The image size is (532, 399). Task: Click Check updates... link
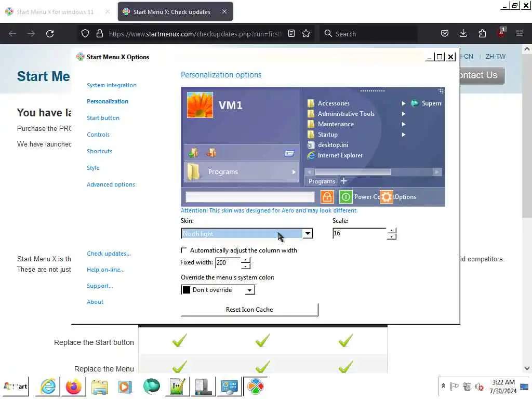click(109, 254)
